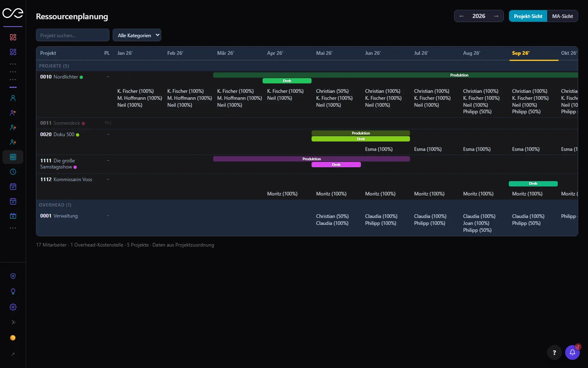Expand the sidebar with double chevron
588x368 pixels.
coord(13,322)
